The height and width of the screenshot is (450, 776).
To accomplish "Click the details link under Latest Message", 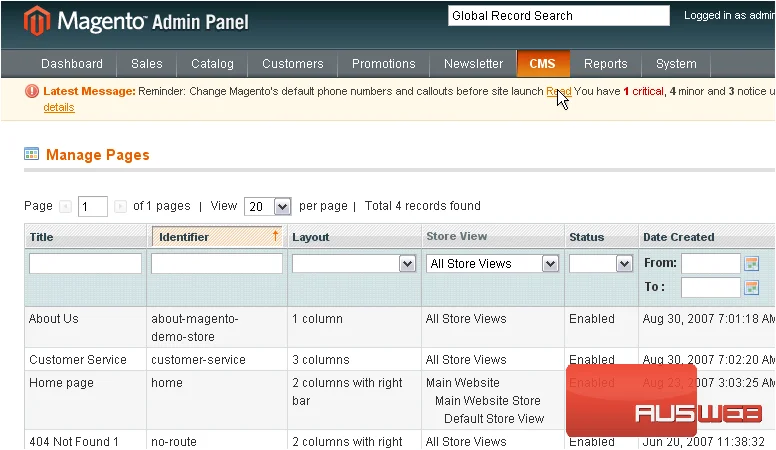I will 59,107.
